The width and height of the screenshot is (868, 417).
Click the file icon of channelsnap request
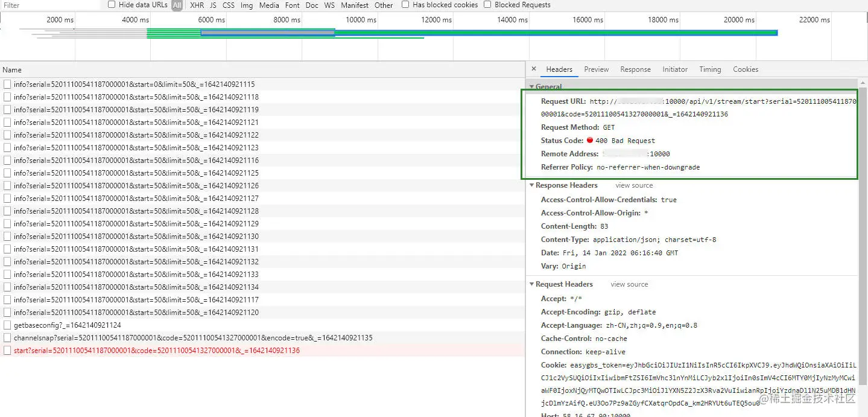(x=7, y=338)
